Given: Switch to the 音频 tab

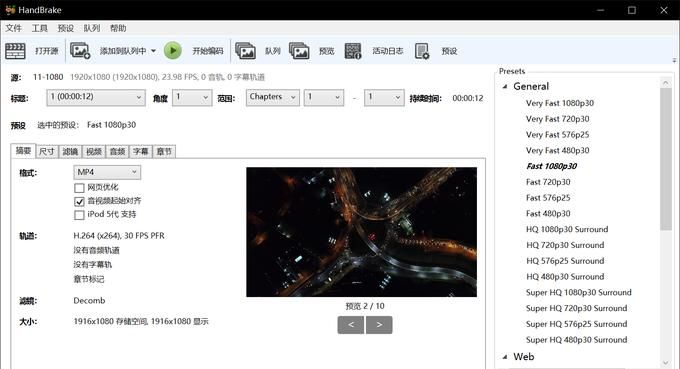Looking at the screenshot, I should pos(117,151).
